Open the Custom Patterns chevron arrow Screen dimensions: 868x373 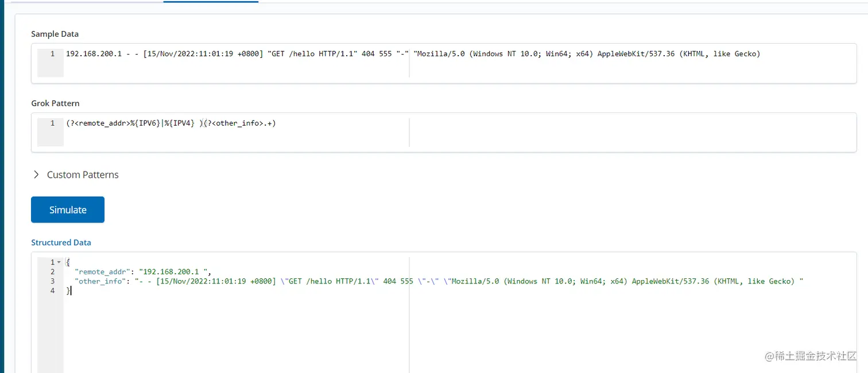(x=36, y=174)
